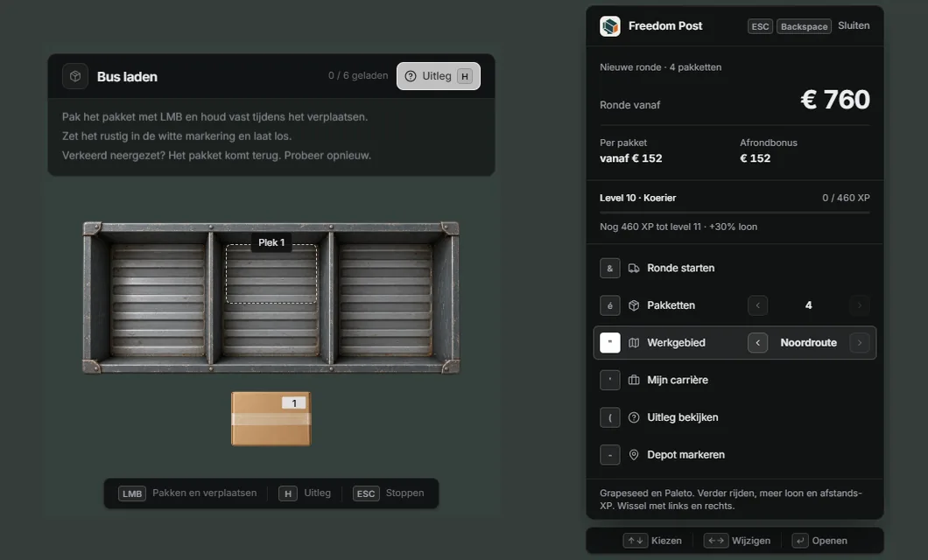928x560 pixels.
Task: Switch Werkgebied to next route with right chevron
Action: tap(860, 342)
